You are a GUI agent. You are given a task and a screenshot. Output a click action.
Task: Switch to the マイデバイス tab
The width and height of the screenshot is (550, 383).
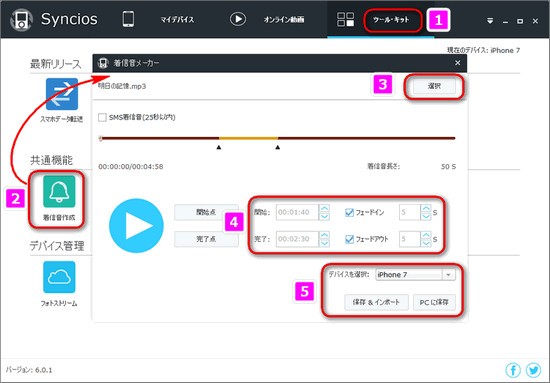(x=177, y=20)
